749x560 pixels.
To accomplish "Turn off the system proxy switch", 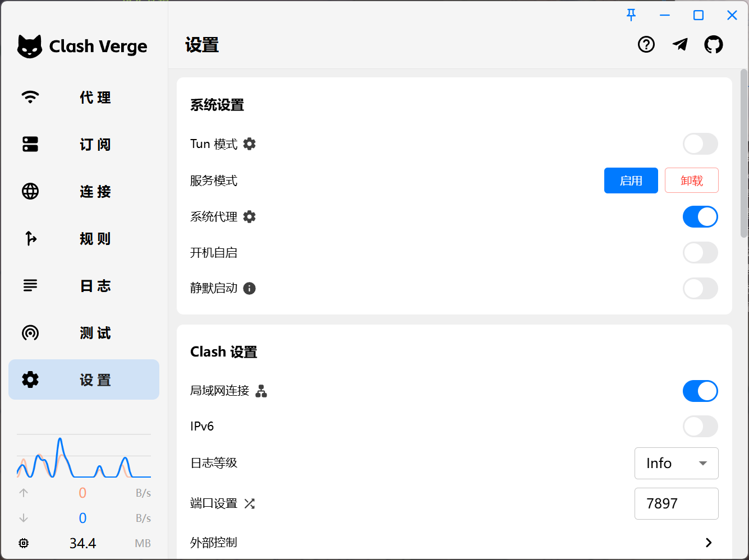I will coord(700,217).
